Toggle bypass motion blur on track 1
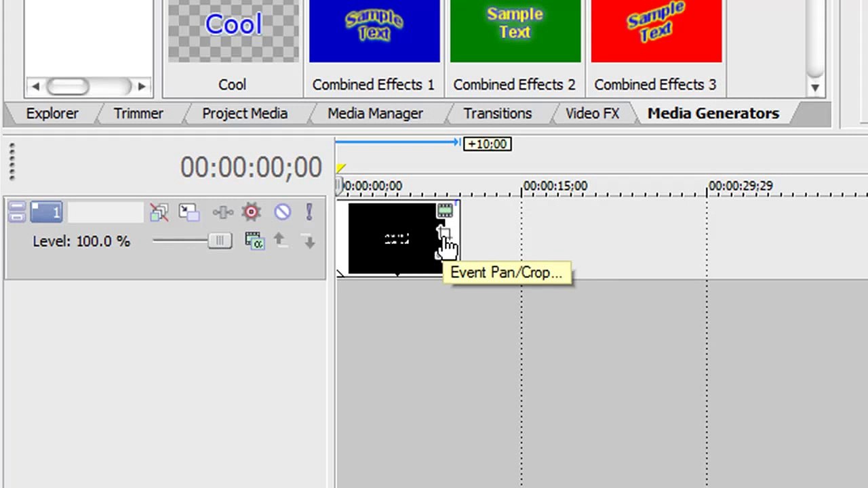The width and height of the screenshot is (868, 488). (x=159, y=212)
